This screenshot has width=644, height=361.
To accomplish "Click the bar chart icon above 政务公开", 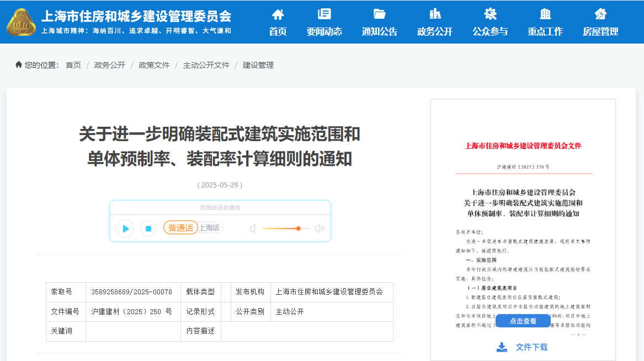I will point(434,15).
